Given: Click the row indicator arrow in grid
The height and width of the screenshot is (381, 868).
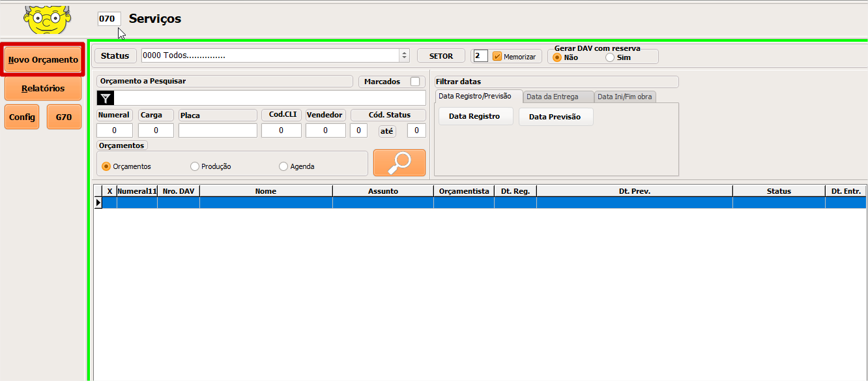Looking at the screenshot, I should (x=98, y=203).
